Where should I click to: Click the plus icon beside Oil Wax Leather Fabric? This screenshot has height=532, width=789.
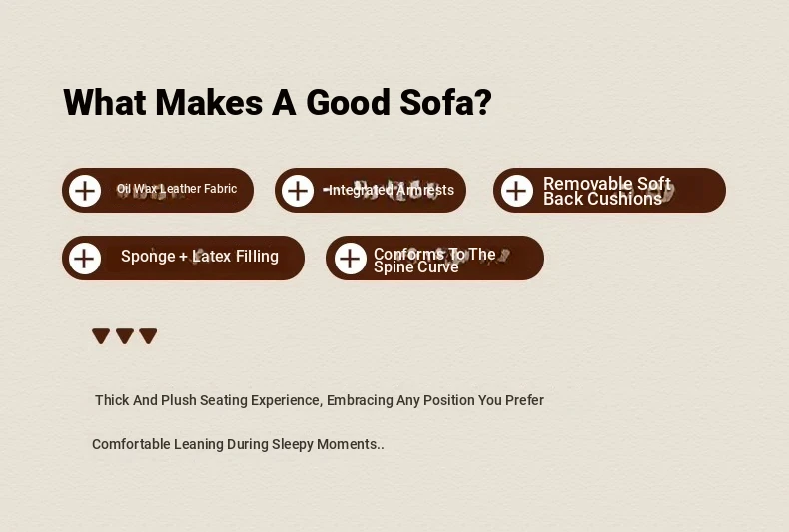tap(85, 191)
